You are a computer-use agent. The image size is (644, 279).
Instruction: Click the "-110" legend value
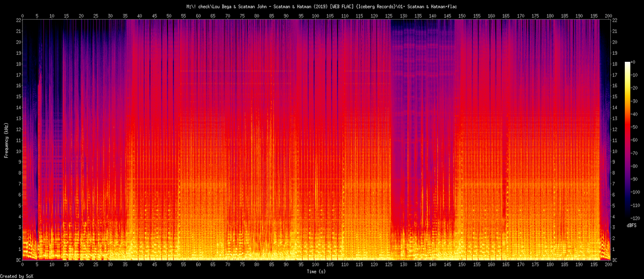click(x=636, y=205)
